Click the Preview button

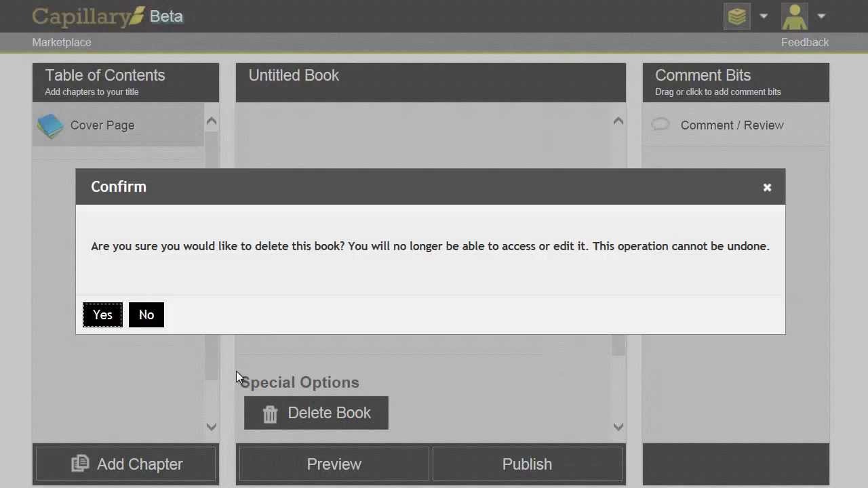(334, 464)
